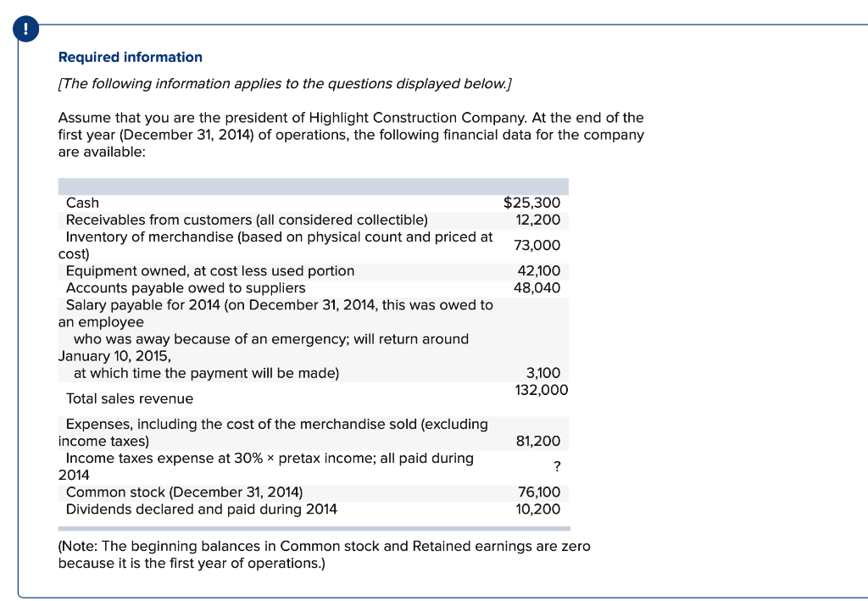
Task: Click 'Income taxes expense at 30%' label
Action: click(x=266, y=466)
